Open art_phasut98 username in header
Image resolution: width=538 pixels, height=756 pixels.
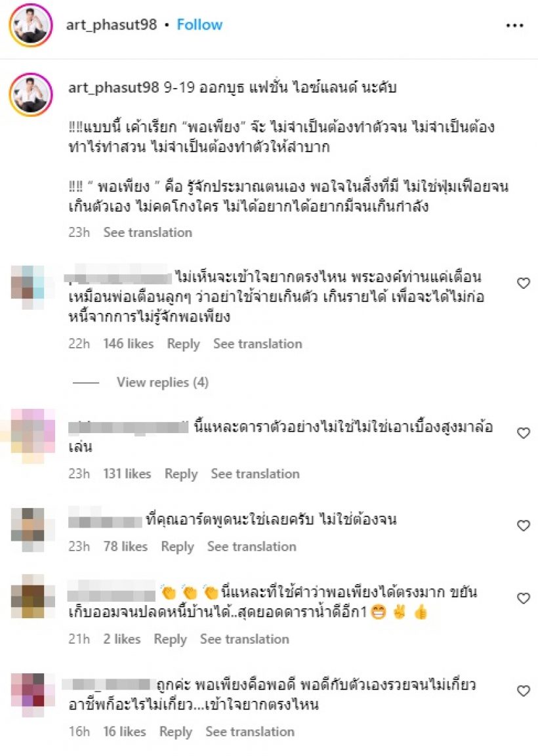[112, 24]
